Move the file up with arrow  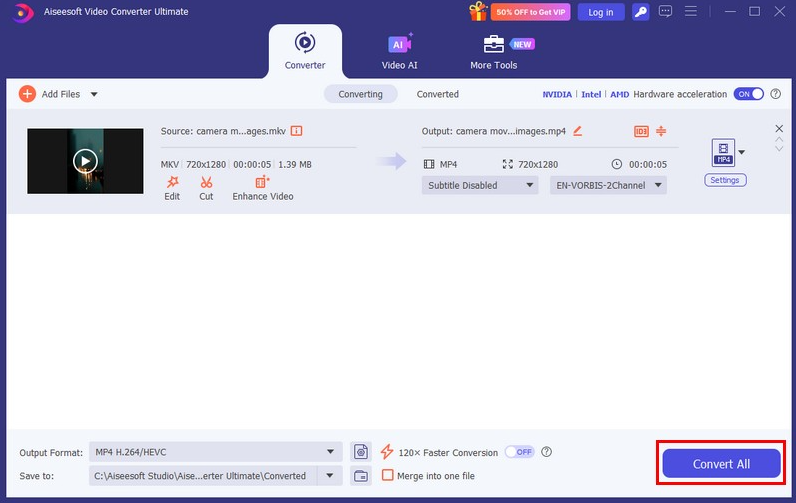point(779,140)
